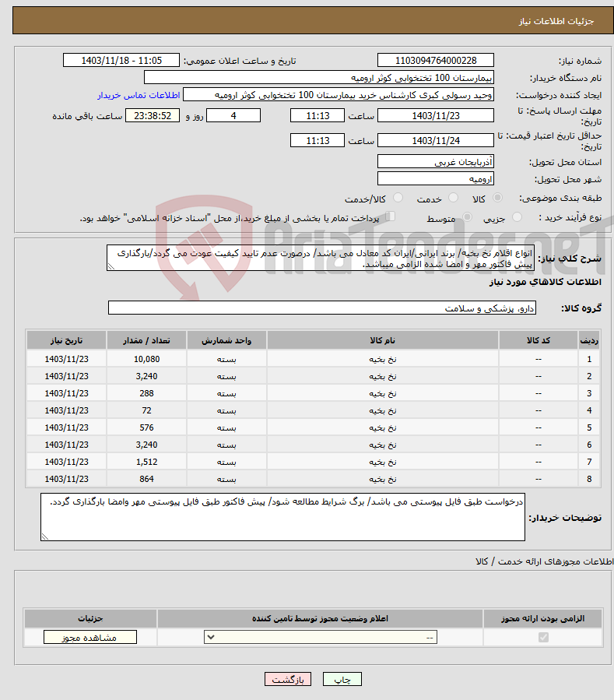Click response deadline date 1403/11/23 field

pos(436,115)
